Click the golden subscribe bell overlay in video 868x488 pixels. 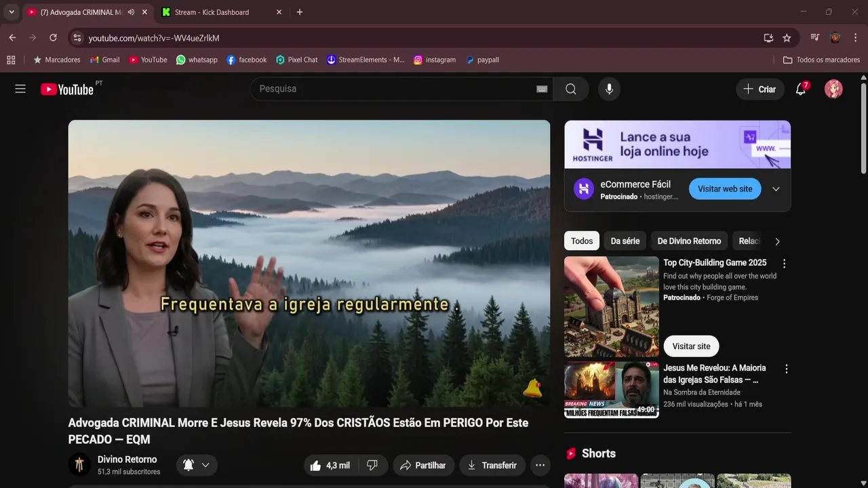(x=532, y=388)
